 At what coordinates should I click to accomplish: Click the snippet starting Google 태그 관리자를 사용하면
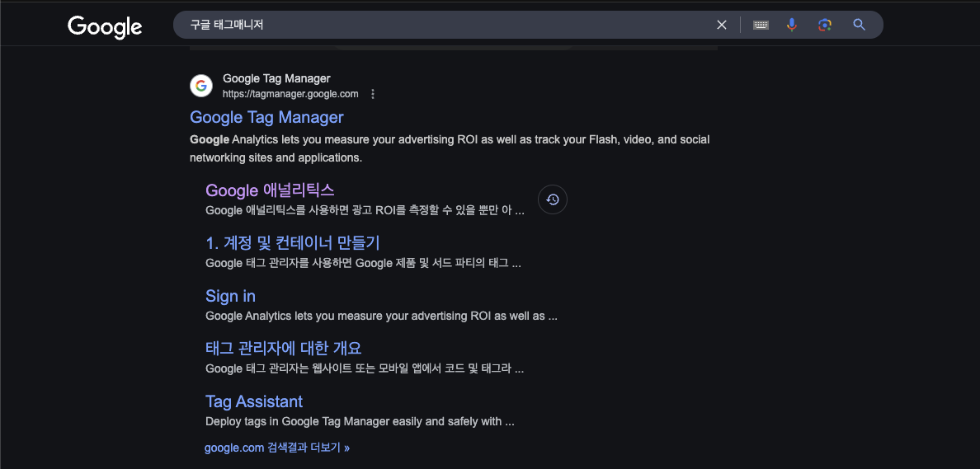(x=363, y=263)
